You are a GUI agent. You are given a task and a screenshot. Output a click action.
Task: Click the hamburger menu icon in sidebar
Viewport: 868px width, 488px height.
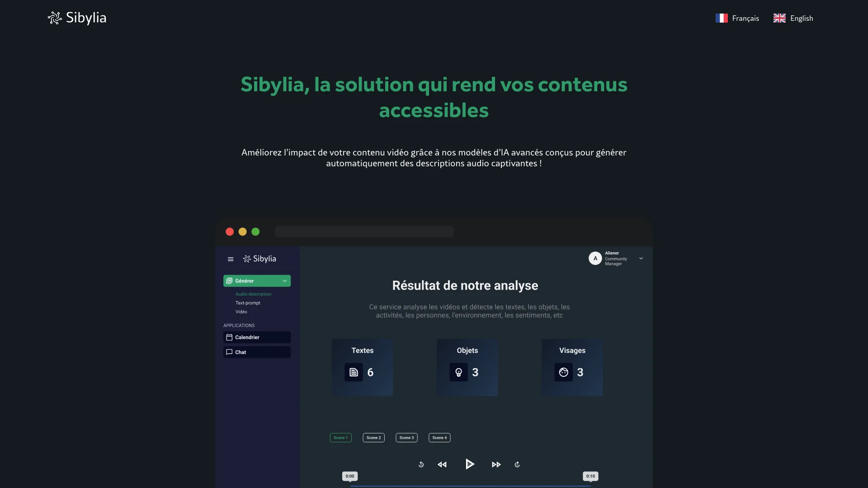pos(231,258)
